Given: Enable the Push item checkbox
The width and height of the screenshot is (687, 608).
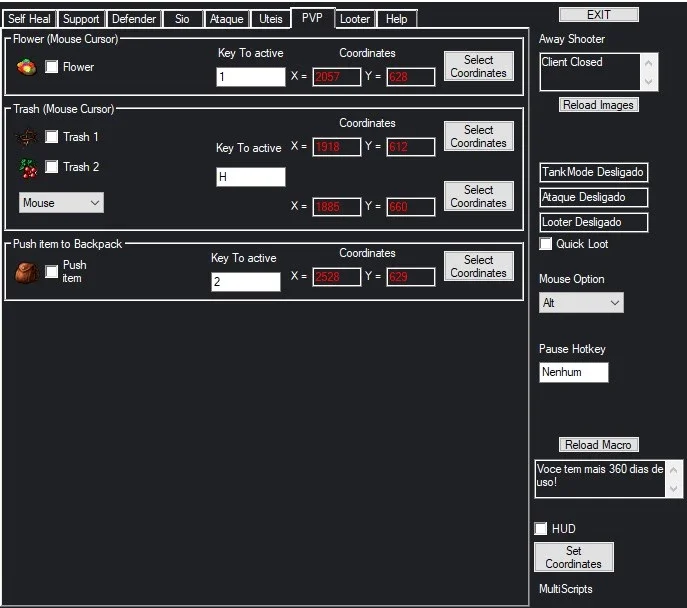Looking at the screenshot, I should tap(51, 272).
